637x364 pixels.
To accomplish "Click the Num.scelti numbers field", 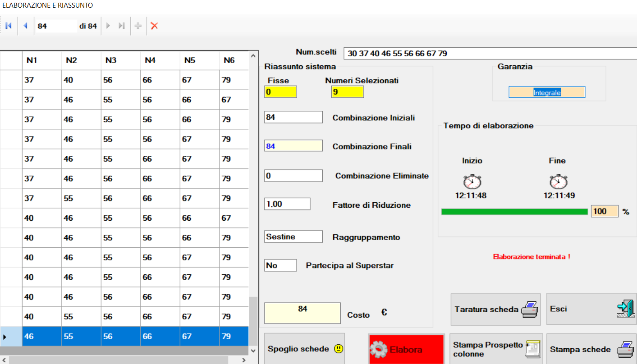I will tap(490, 53).
